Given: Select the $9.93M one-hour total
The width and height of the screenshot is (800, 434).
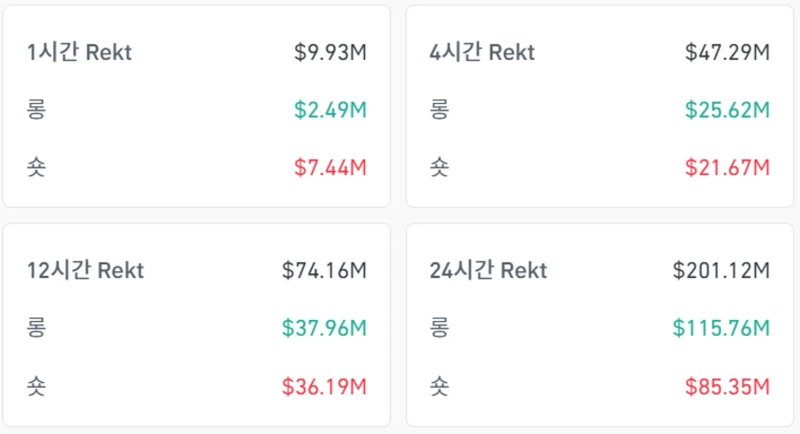Looking at the screenshot, I should pyautogui.click(x=330, y=52).
